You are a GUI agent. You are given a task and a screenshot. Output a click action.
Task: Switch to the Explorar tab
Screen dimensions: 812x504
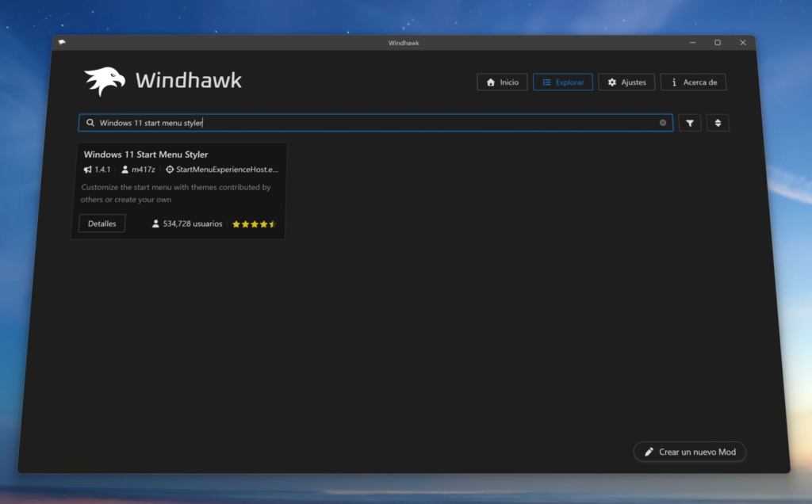563,82
